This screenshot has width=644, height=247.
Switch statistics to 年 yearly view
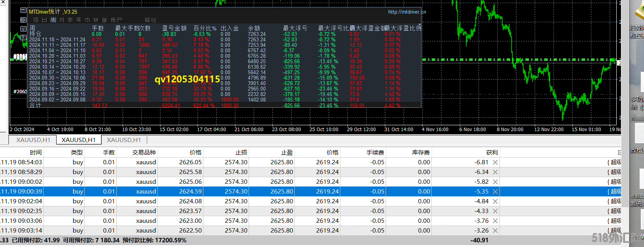tap(78, 20)
